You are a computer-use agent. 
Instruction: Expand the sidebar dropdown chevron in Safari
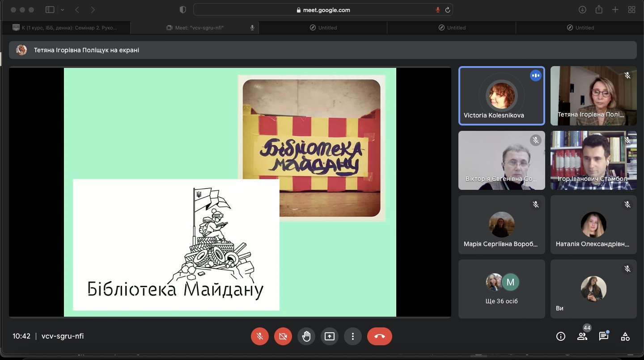(62, 10)
